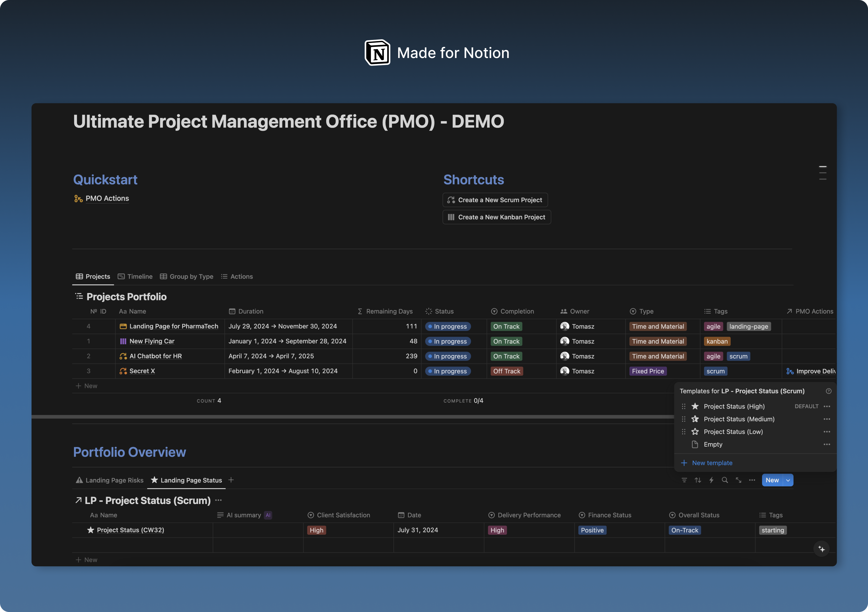This screenshot has width=868, height=612.
Task: Click Create a New Scrum Project button
Action: tap(495, 200)
